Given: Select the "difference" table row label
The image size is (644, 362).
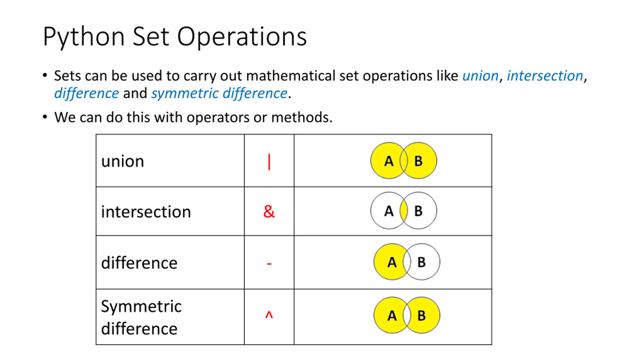Looking at the screenshot, I should [139, 263].
